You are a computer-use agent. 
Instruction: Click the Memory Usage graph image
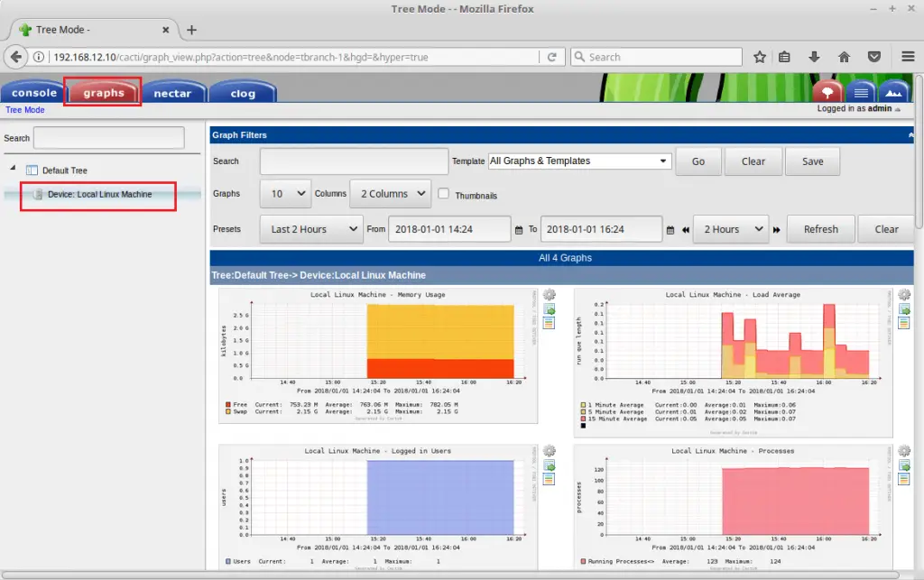tap(378, 355)
